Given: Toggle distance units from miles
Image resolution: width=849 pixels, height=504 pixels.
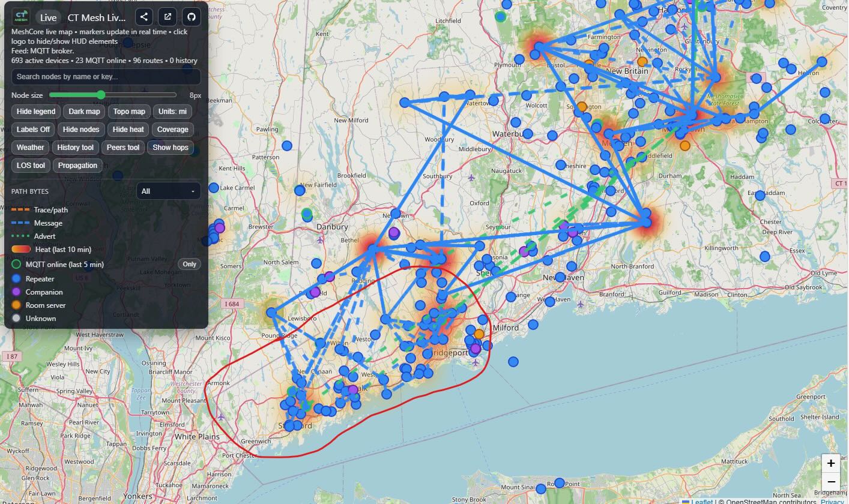Looking at the screenshot, I should pyautogui.click(x=172, y=112).
